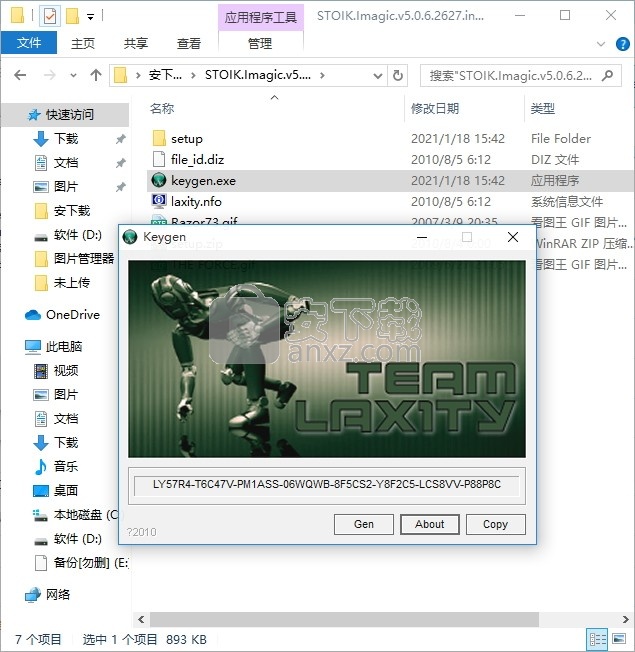635x652 pixels.
Task: Switch to the 查看 ribbon tab
Action: coord(189,43)
